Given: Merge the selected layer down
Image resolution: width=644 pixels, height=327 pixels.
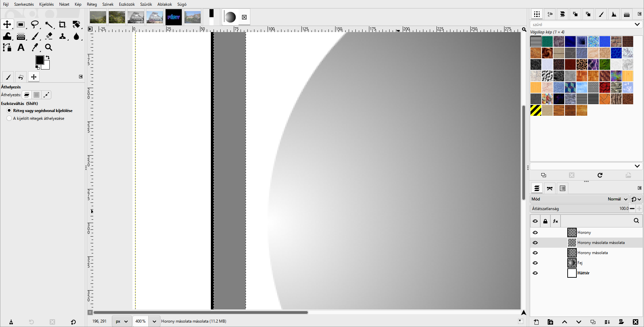Looking at the screenshot, I should point(607,322).
